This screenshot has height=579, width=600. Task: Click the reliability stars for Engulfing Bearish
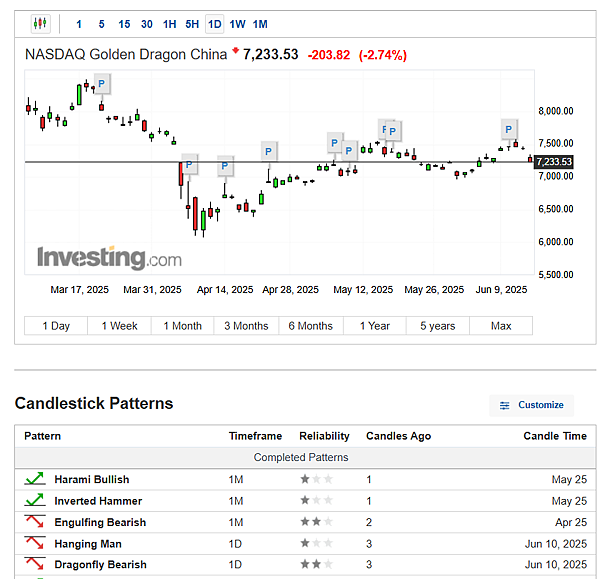point(316,522)
